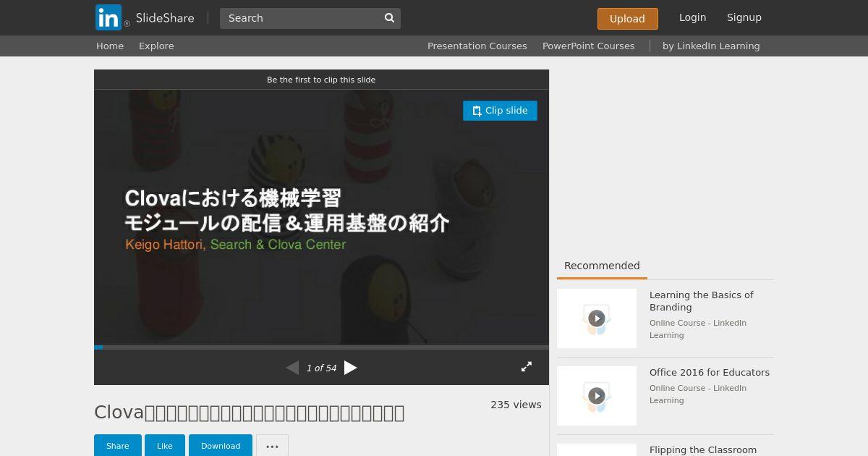
Task: Click the orange Upload button
Action: pos(627,19)
